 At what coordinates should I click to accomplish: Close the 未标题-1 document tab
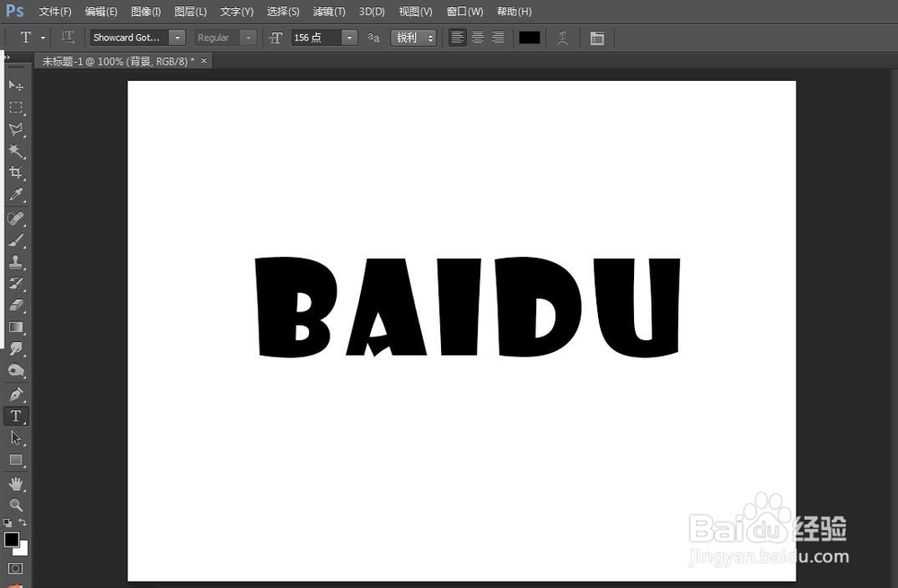pos(204,60)
